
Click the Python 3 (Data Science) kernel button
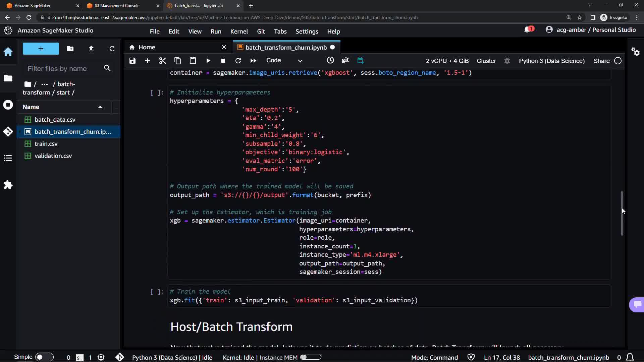pos(551,61)
